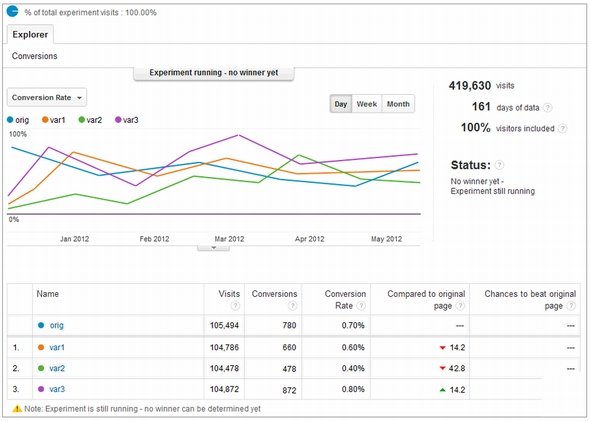Click Mar 2012 label on chart axis
Screen dimensions: 590x421
pyautogui.click(x=229, y=239)
